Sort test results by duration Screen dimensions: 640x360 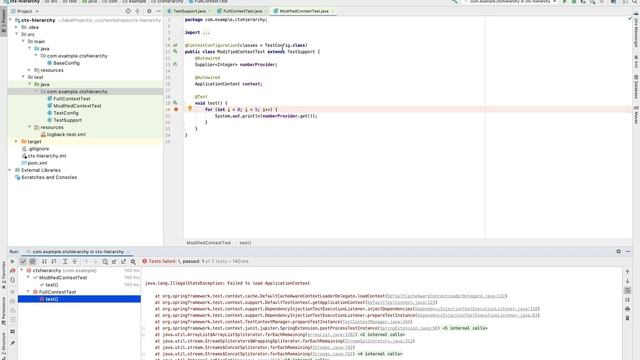click(x=53, y=262)
